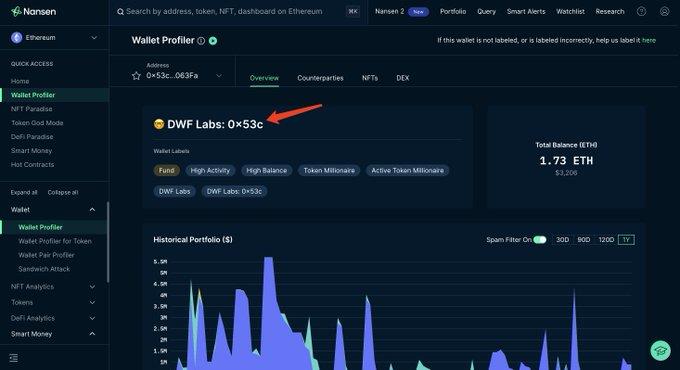Image resolution: width=680 pixels, height=370 pixels.
Task: Open the Wallet Profiler info icon
Action: point(201,41)
